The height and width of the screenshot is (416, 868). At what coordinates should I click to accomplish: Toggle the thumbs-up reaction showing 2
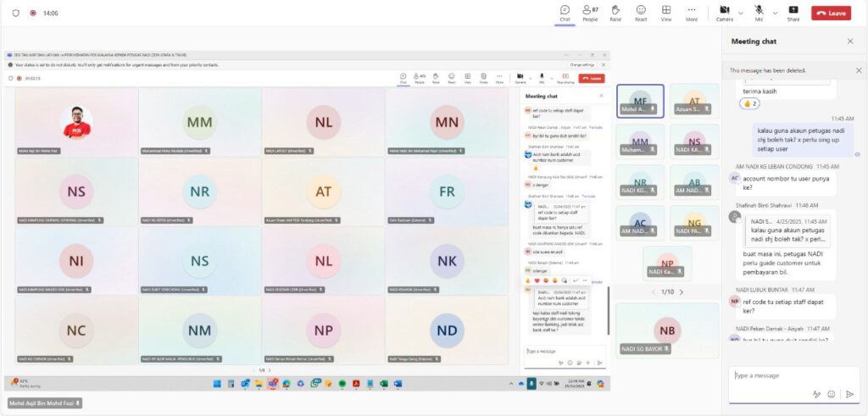coord(750,103)
